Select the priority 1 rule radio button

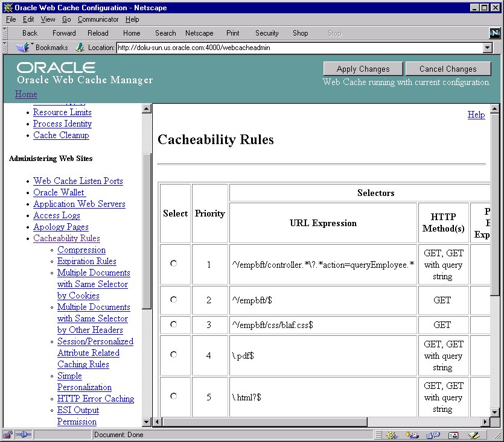174,264
